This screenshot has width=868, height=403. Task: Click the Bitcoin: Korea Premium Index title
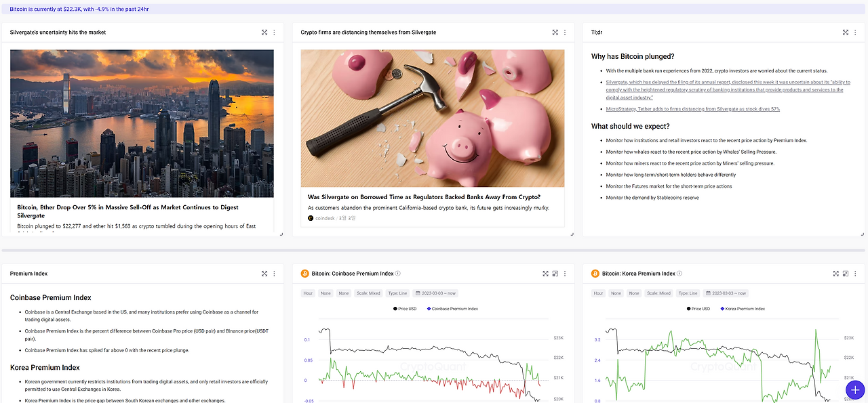tap(638, 274)
